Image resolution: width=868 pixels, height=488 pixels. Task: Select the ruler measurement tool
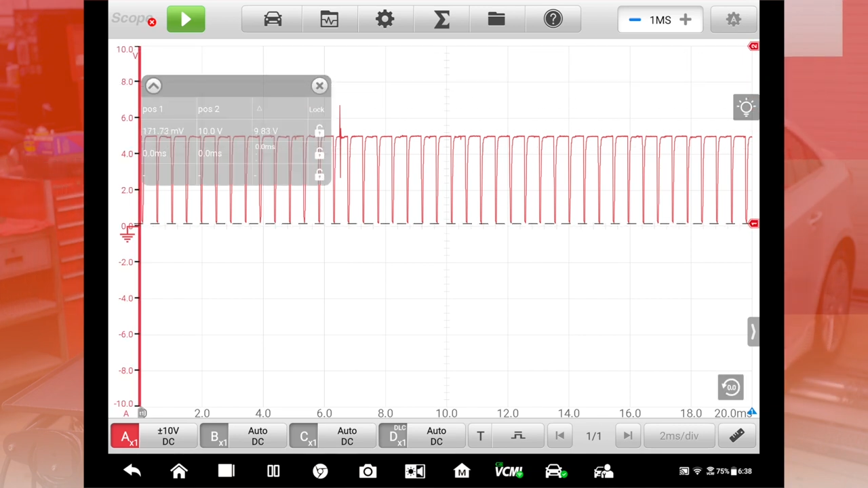(x=737, y=436)
